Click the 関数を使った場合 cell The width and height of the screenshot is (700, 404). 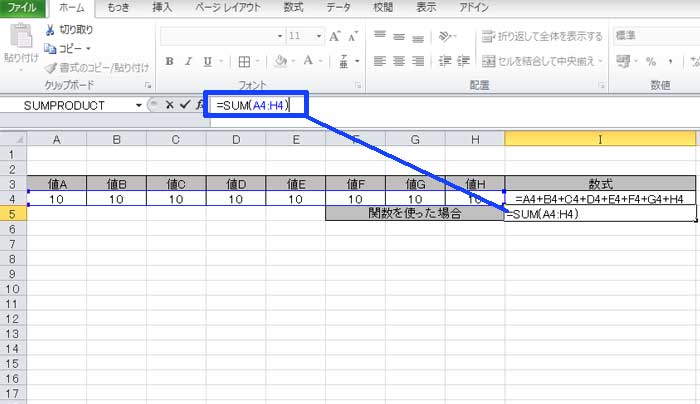pos(415,213)
